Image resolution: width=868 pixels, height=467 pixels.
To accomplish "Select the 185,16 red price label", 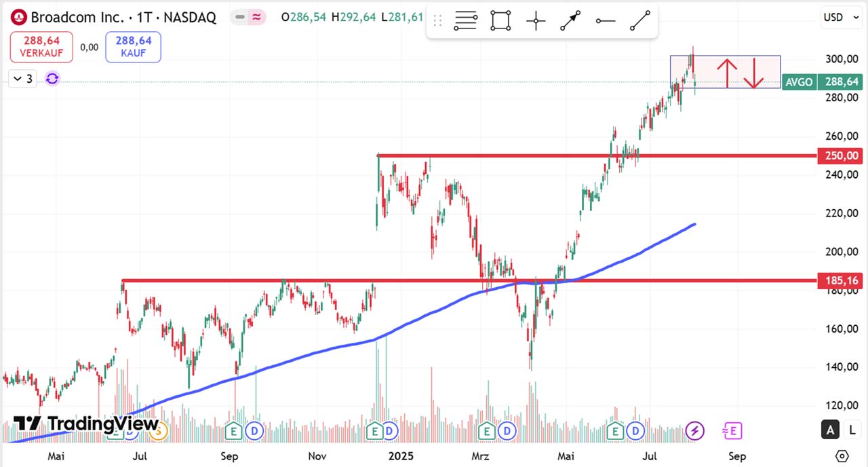I will pyautogui.click(x=840, y=280).
